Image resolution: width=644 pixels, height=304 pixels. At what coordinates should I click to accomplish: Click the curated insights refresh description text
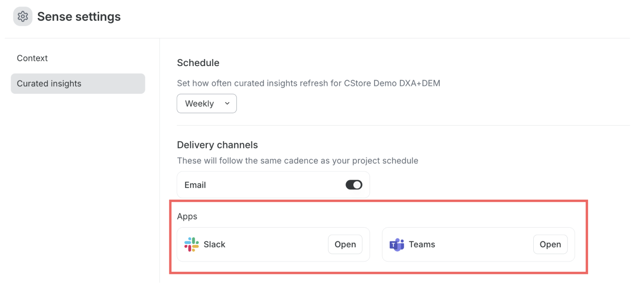click(x=309, y=84)
